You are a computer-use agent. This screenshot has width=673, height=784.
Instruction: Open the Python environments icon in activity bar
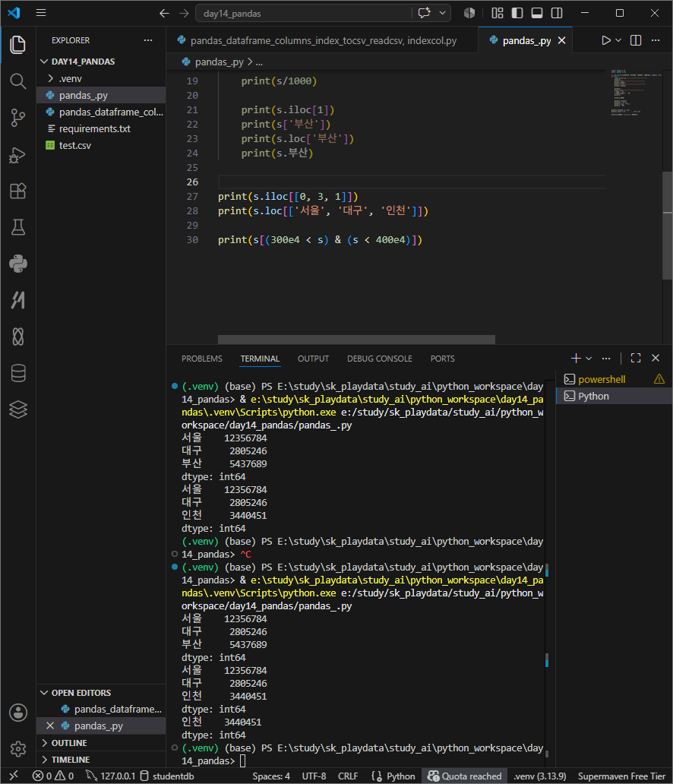(x=18, y=264)
